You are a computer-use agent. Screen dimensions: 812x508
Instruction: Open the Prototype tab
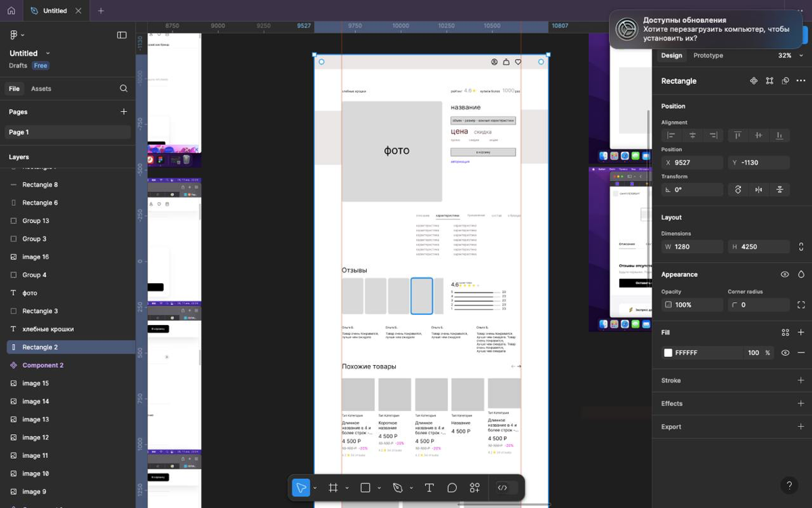point(708,56)
